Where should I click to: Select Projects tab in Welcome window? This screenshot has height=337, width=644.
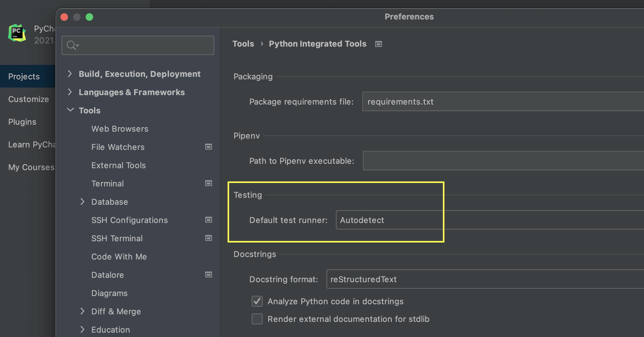pos(28,76)
